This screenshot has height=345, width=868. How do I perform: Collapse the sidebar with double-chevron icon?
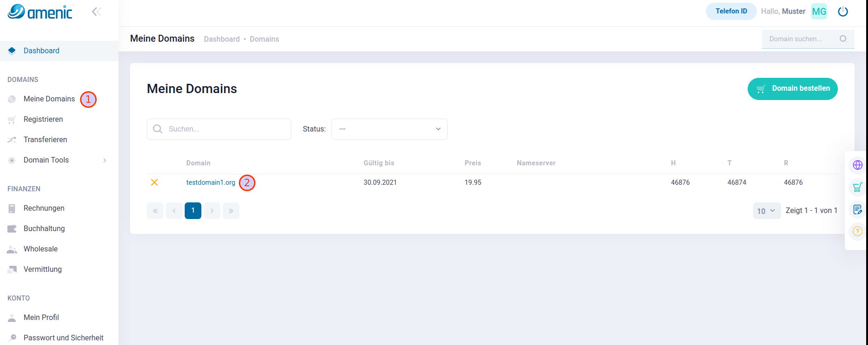click(96, 12)
